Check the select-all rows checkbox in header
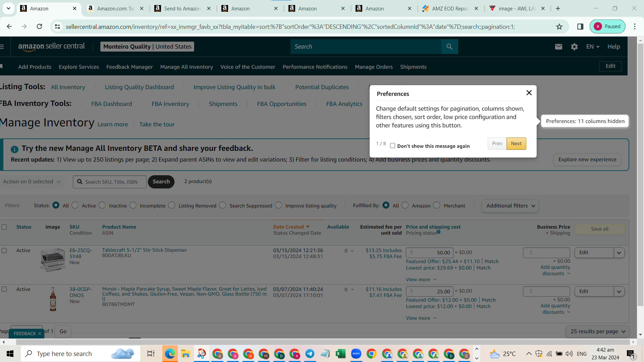Image resolution: width=644 pixels, height=362 pixels. (x=4, y=227)
